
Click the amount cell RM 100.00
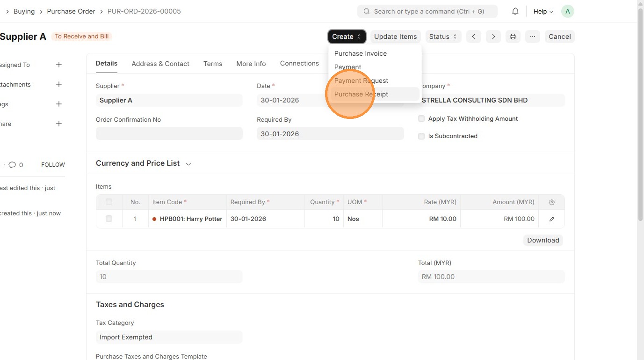(499, 219)
